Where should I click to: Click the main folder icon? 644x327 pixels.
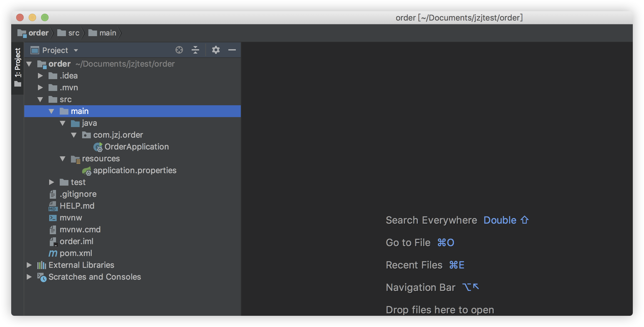[x=64, y=111]
